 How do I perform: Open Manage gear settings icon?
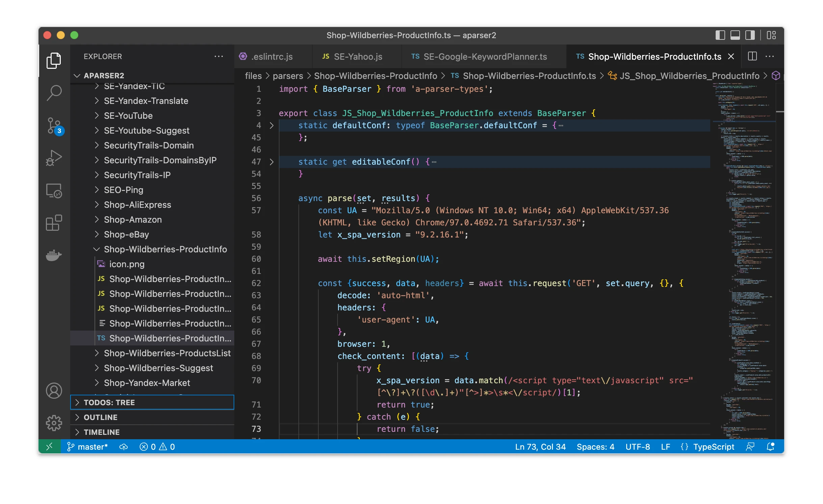[54, 423]
